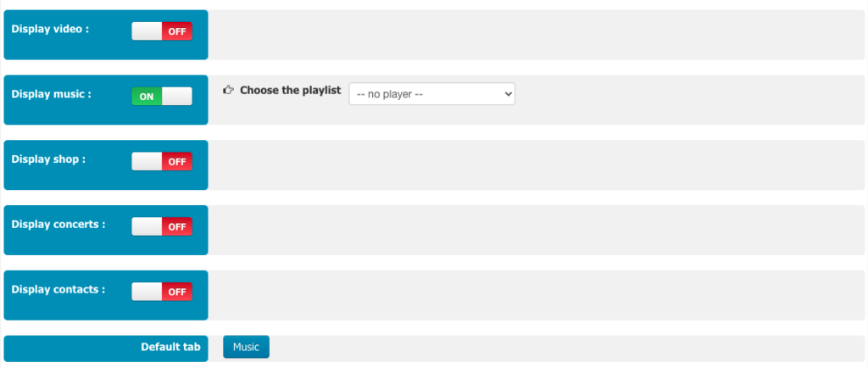
Task: Switch off the Display music toggle
Action: point(162,97)
